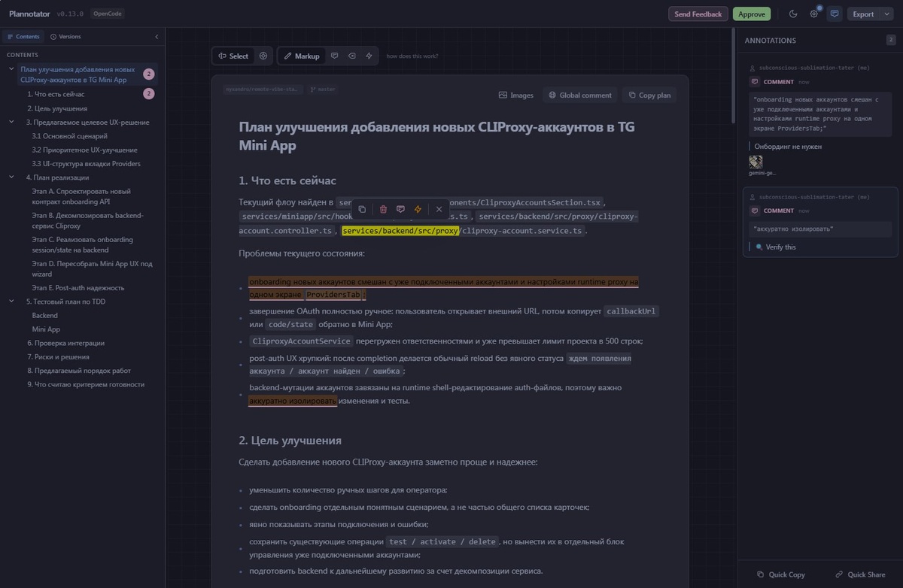Copy selection via popup copy icon
903x588 pixels.
pos(362,209)
